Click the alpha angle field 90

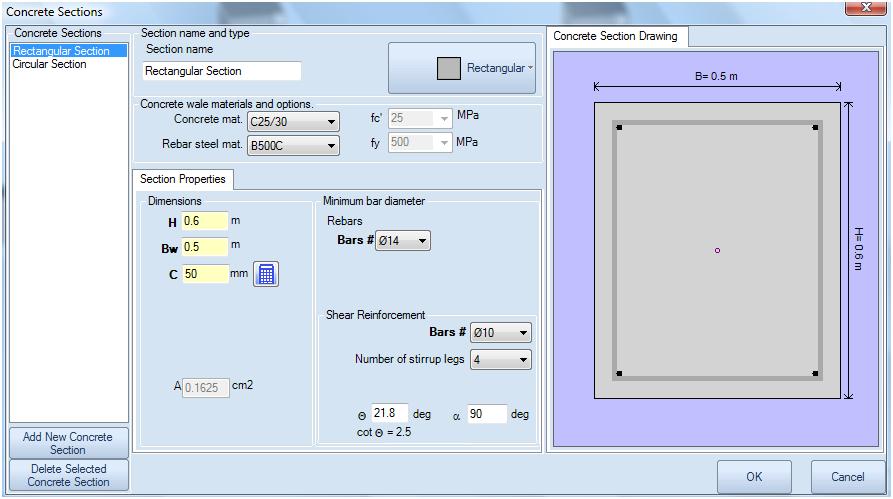487,414
